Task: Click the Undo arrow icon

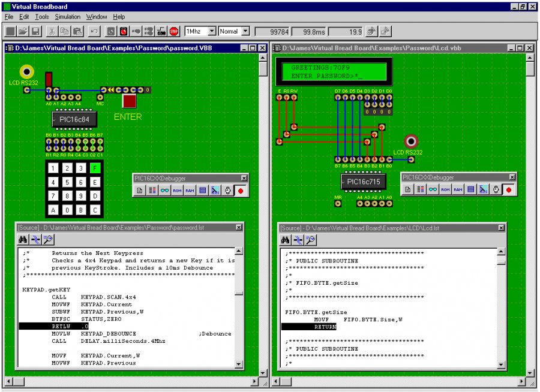Action: click(x=94, y=31)
